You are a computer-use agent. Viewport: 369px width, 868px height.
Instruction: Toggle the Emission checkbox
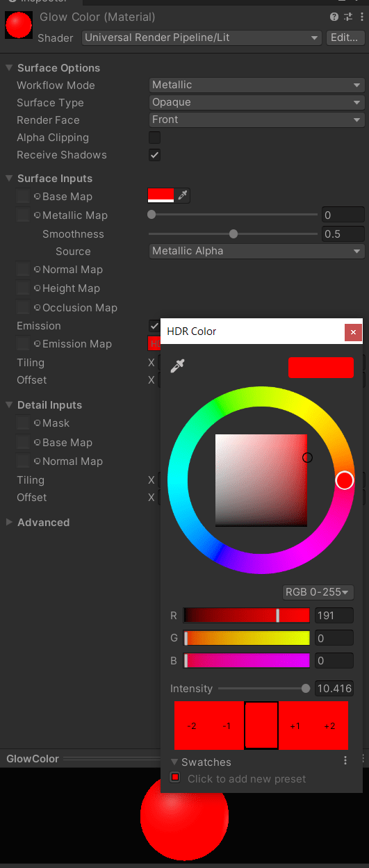[155, 325]
